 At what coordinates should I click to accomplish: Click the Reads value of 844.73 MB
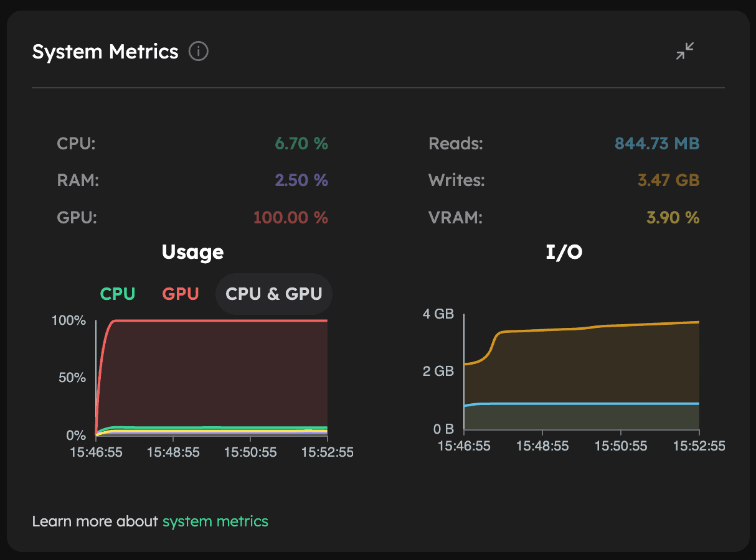click(x=656, y=143)
